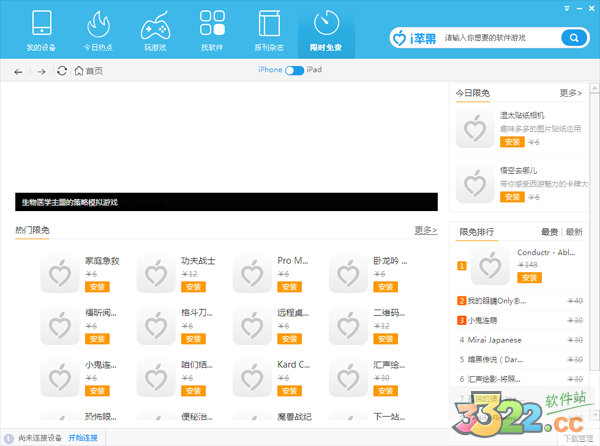Install Kard C... app
The width and height of the screenshot is (600, 446).
click(x=289, y=391)
